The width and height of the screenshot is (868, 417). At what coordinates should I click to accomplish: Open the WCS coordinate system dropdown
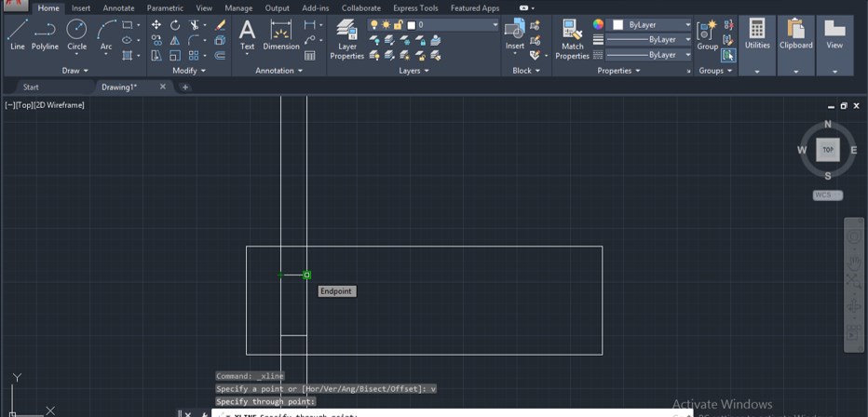pos(828,195)
